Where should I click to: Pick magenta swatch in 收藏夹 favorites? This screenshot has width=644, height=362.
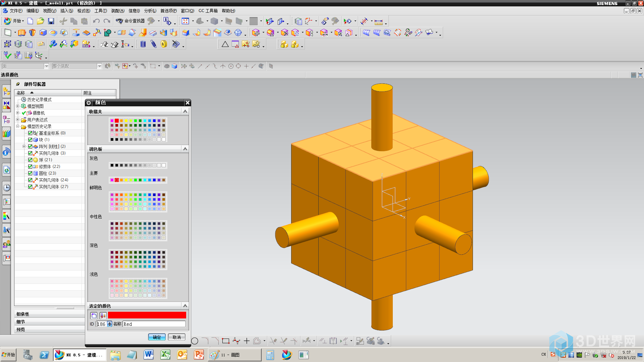click(112, 121)
